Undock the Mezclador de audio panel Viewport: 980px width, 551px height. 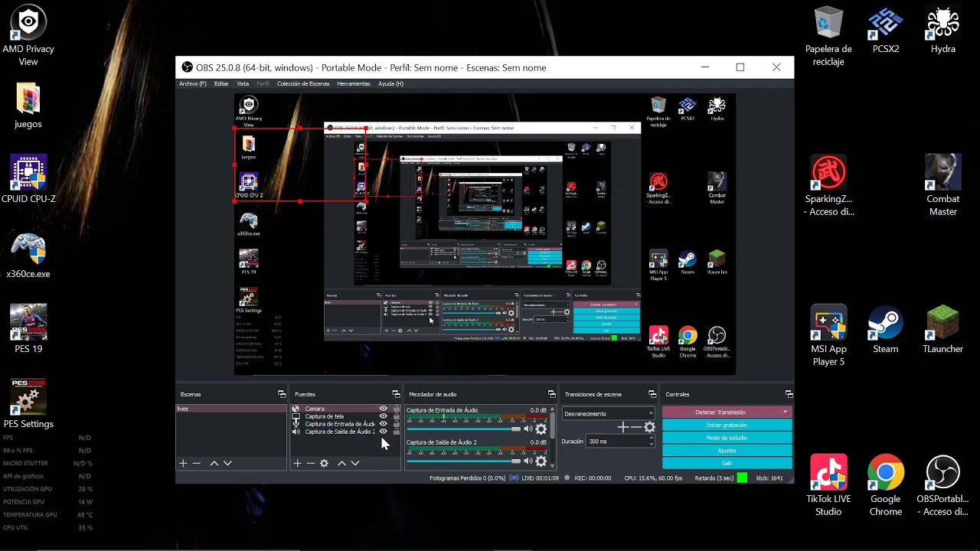[x=552, y=394]
